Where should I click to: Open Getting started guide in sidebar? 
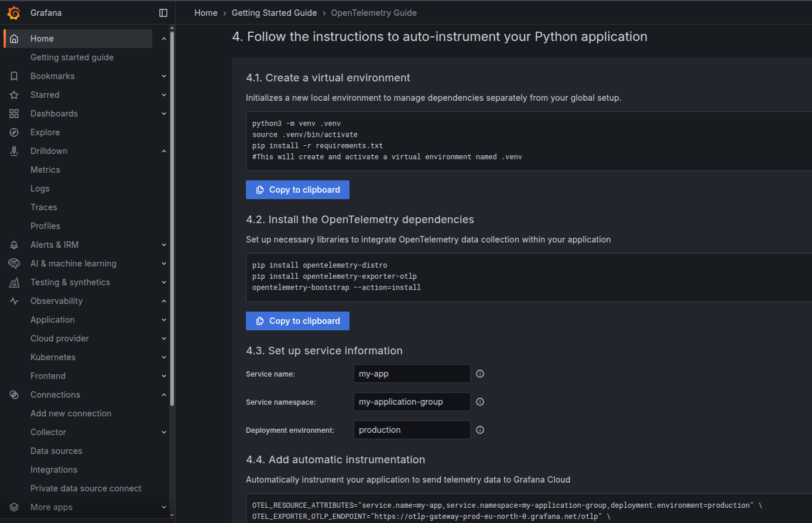[72, 57]
